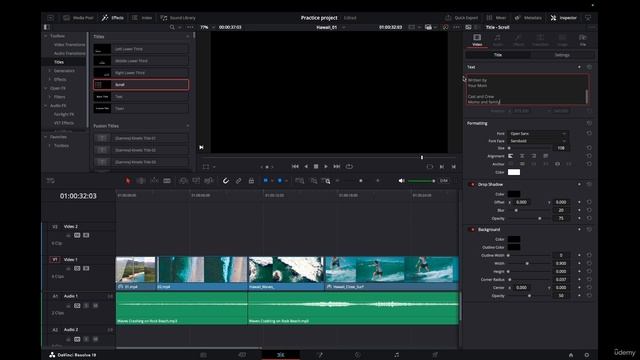Click the Insert Clip toolbar icon

(x=183, y=180)
